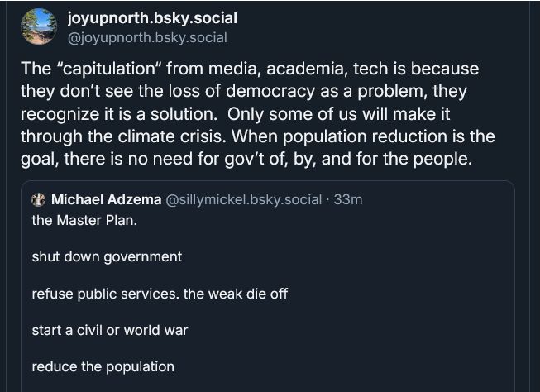Open the 33m timestamp link
The width and height of the screenshot is (540, 392).
tap(347, 200)
